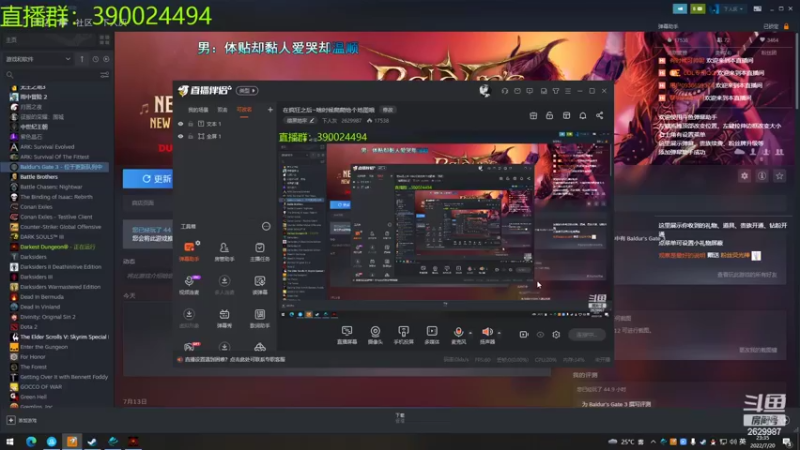Click Steam game info icon
Image resolution: width=800 pixels, height=450 pixels.
point(762,176)
